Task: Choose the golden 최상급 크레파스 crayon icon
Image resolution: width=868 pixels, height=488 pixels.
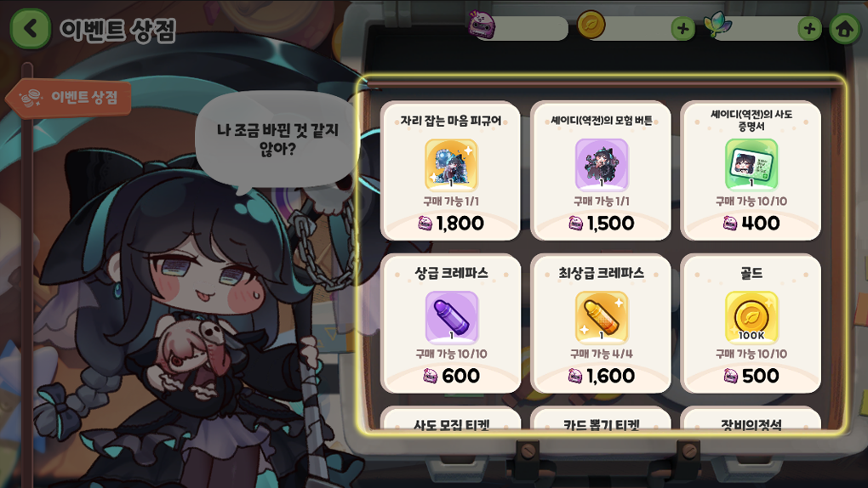Action: (601, 318)
